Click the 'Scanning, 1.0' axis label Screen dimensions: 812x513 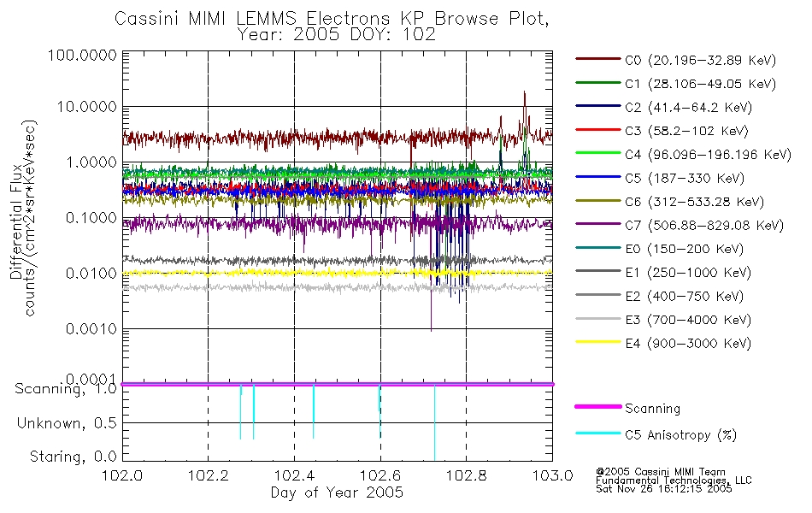click(x=66, y=389)
